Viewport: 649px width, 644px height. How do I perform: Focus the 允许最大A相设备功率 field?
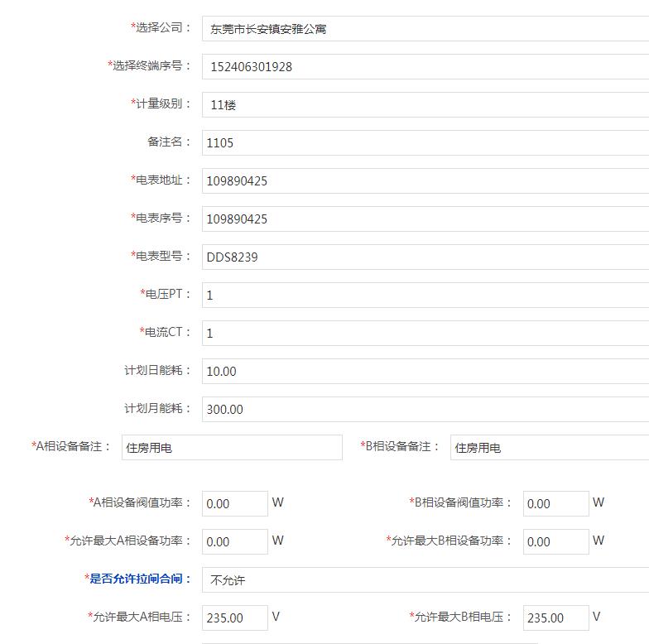pos(235,541)
